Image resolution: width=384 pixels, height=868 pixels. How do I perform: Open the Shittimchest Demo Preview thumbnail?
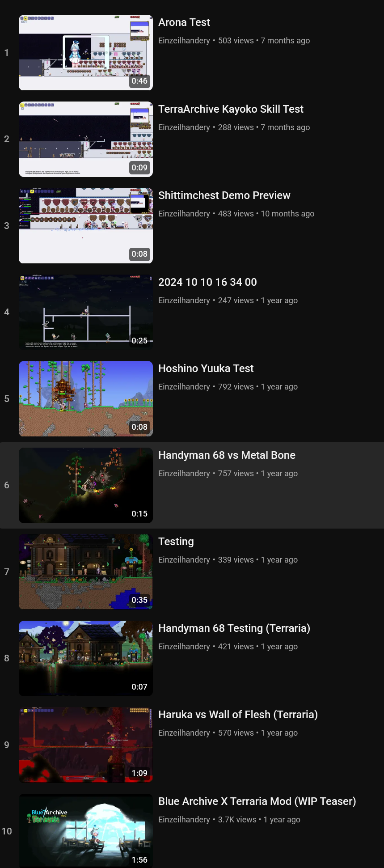pyautogui.click(x=86, y=225)
